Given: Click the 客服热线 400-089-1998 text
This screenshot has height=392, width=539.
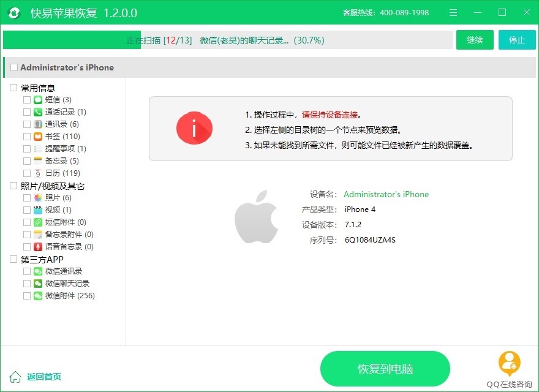Looking at the screenshot, I should pos(386,13).
